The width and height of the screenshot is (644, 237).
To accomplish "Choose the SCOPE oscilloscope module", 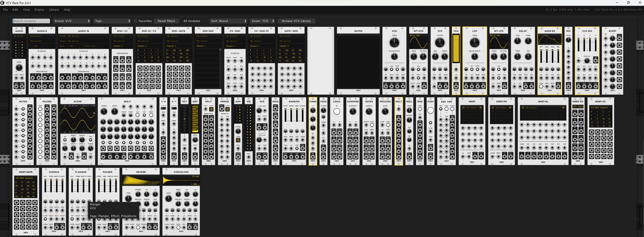I will tap(78, 131).
